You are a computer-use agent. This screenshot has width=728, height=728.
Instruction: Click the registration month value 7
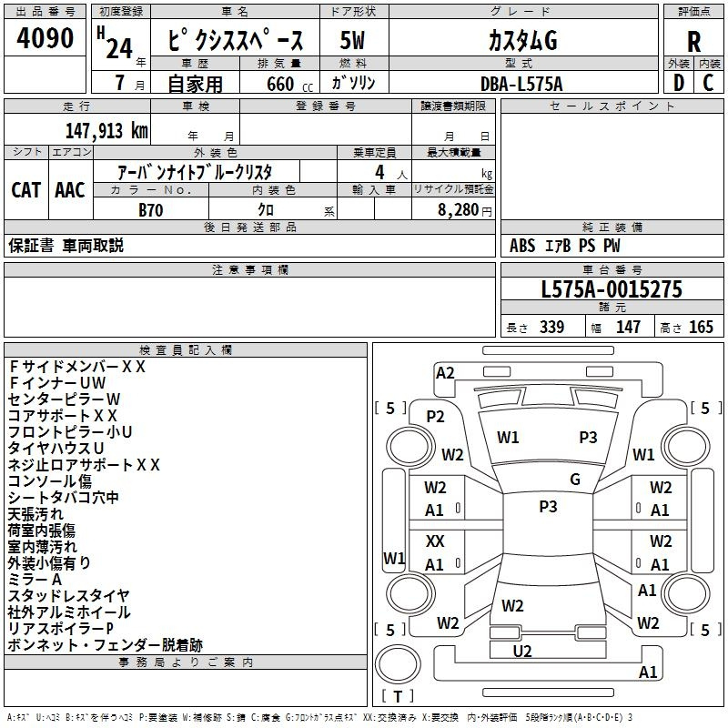pos(120,83)
